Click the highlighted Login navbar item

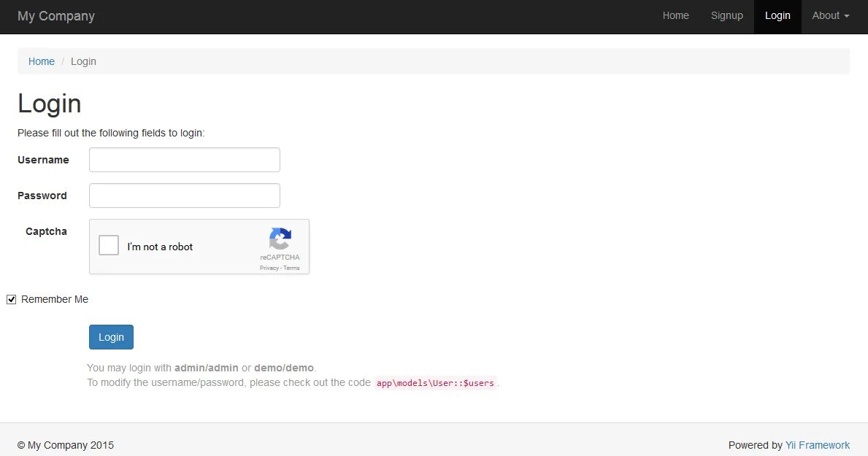click(777, 15)
